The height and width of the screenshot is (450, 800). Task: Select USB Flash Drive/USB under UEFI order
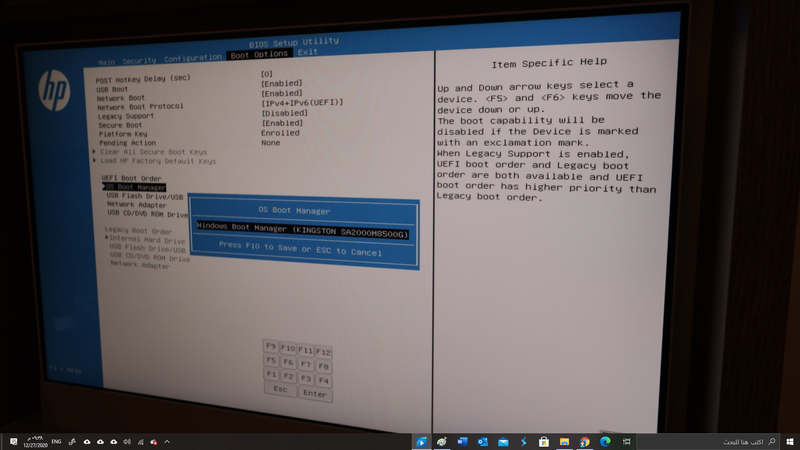(x=145, y=196)
